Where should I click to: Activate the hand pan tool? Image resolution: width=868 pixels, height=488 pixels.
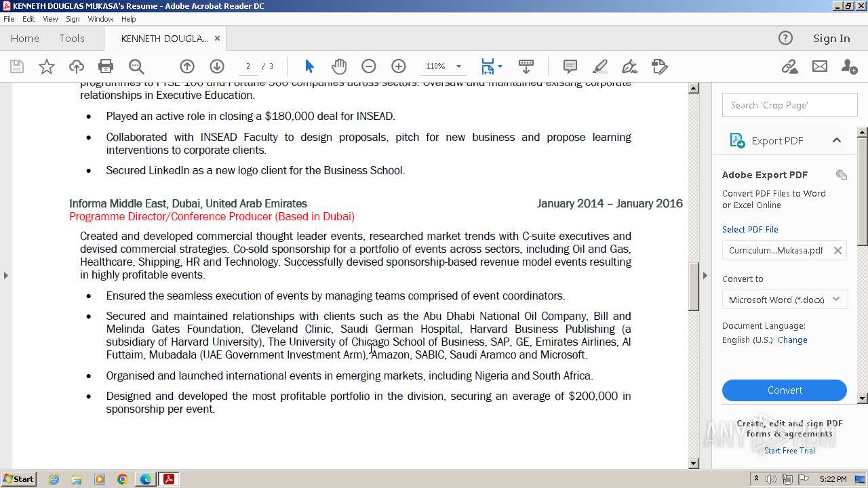pos(339,66)
